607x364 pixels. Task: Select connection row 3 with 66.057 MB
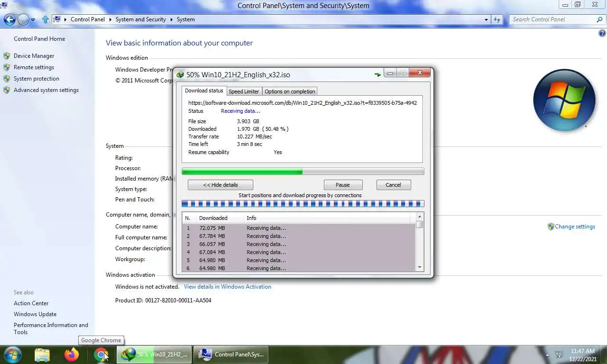coord(299,244)
